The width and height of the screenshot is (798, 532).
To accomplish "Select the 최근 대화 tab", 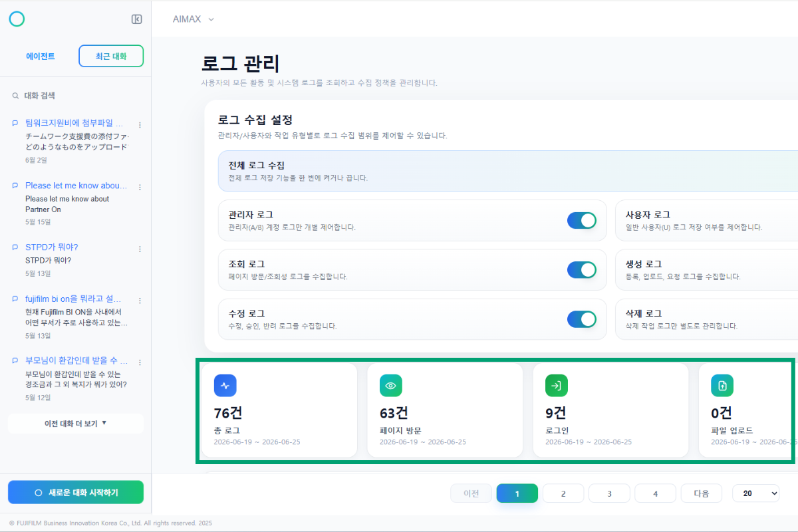I will pos(111,57).
